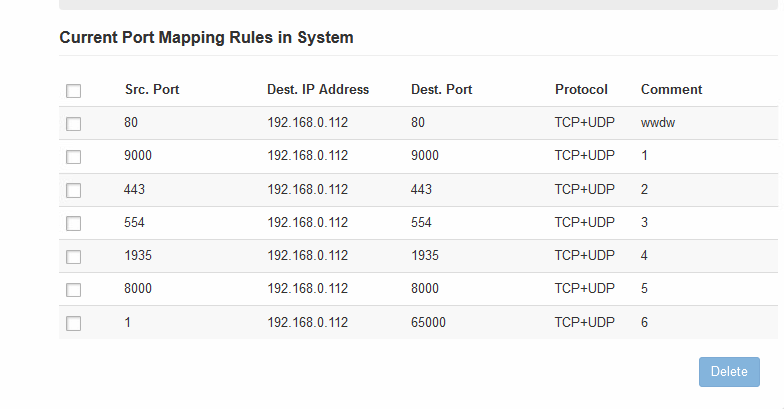Click the Src. Port column header

pos(152,90)
